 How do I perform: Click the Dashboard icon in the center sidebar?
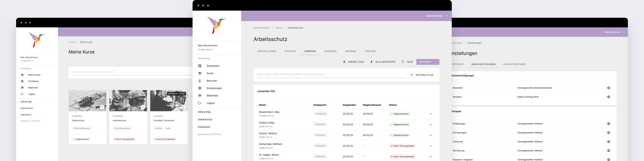pos(200,66)
